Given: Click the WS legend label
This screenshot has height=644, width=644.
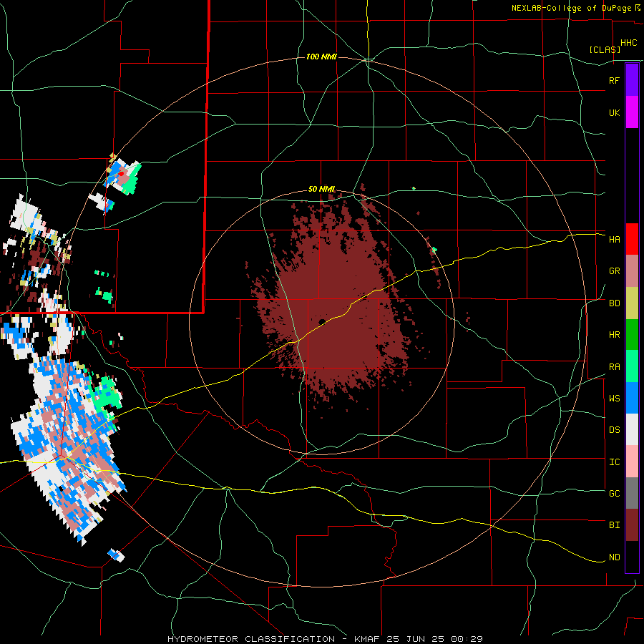Looking at the screenshot, I should 614,399.
